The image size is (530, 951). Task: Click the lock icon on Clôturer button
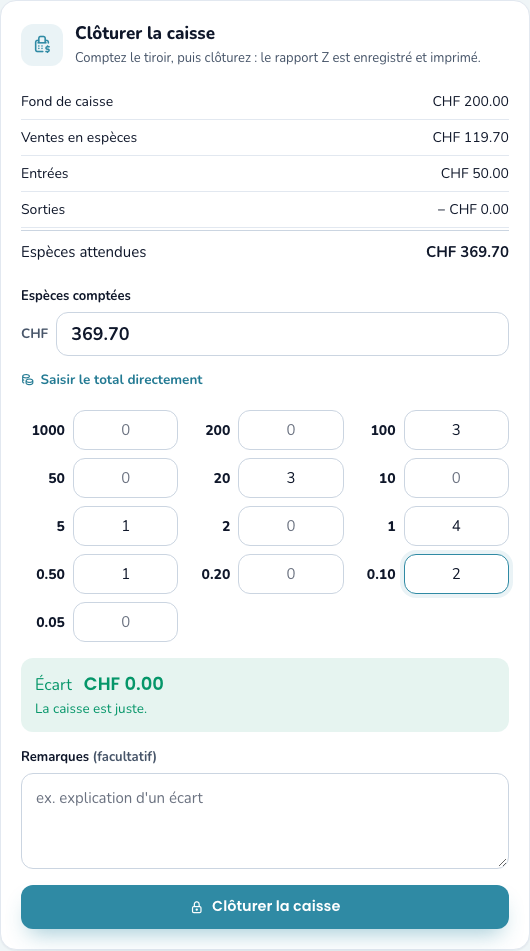[x=196, y=907]
